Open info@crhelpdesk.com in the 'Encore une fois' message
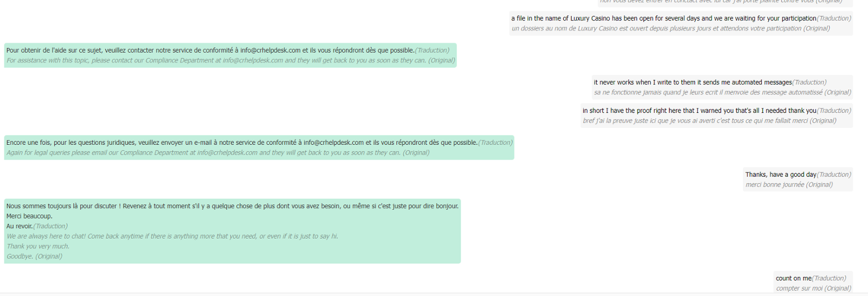The image size is (868, 296). point(334,142)
